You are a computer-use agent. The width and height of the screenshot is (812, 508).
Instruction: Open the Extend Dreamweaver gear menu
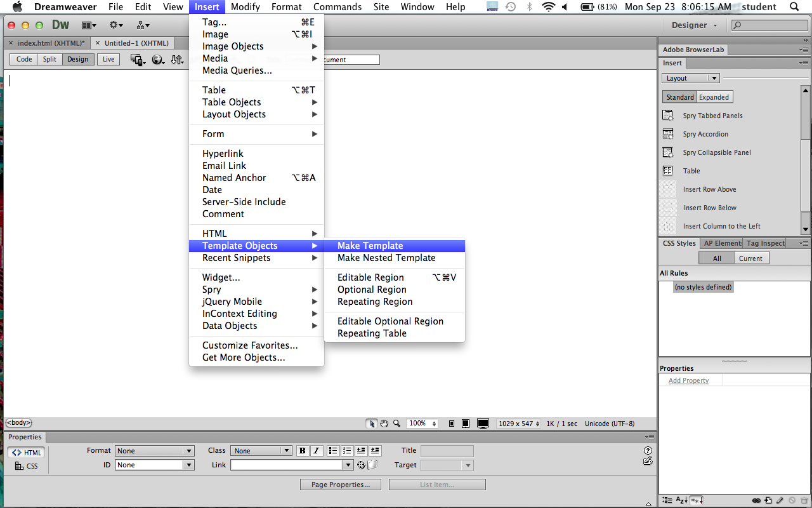(116, 25)
